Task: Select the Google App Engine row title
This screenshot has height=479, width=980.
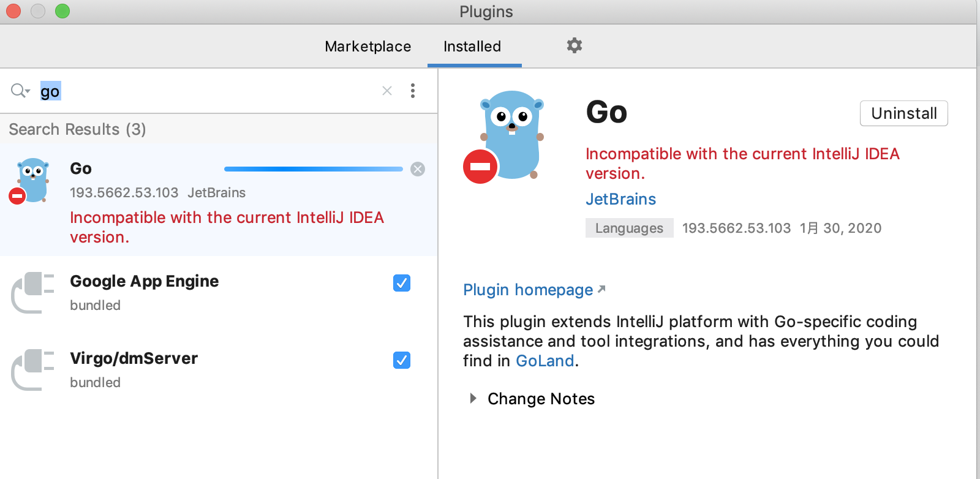Action: click(145, 281)
